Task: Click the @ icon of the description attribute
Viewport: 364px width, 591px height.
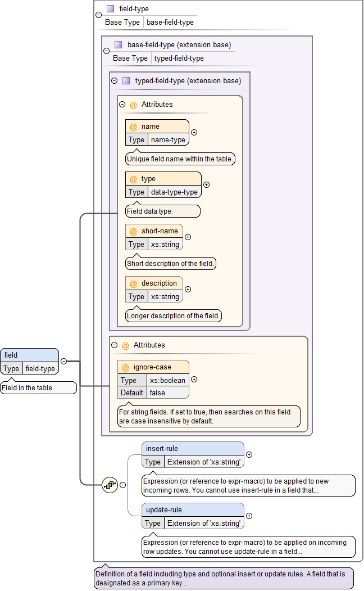Action: 134,283
